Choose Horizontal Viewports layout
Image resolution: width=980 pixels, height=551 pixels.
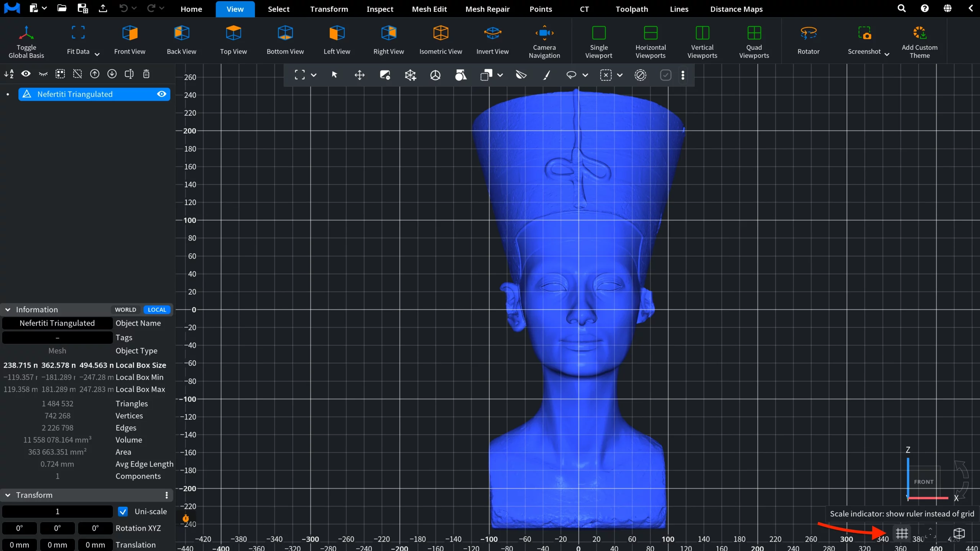coord(650,41)
